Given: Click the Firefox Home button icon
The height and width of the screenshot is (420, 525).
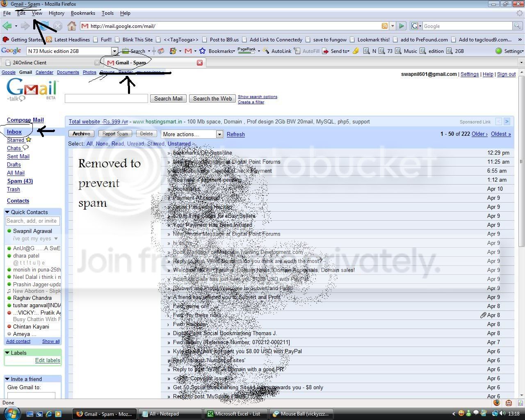Looking at the screenshot, I should [72, 26].
